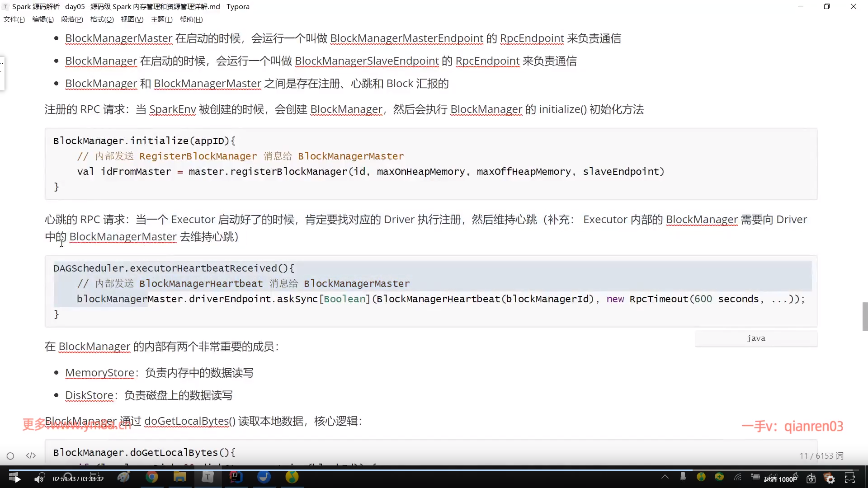Image resolution: width=868 pixels, height=488 pixels.
Task: Take a video screenshot with camera icon
Action: pos(811,479)
